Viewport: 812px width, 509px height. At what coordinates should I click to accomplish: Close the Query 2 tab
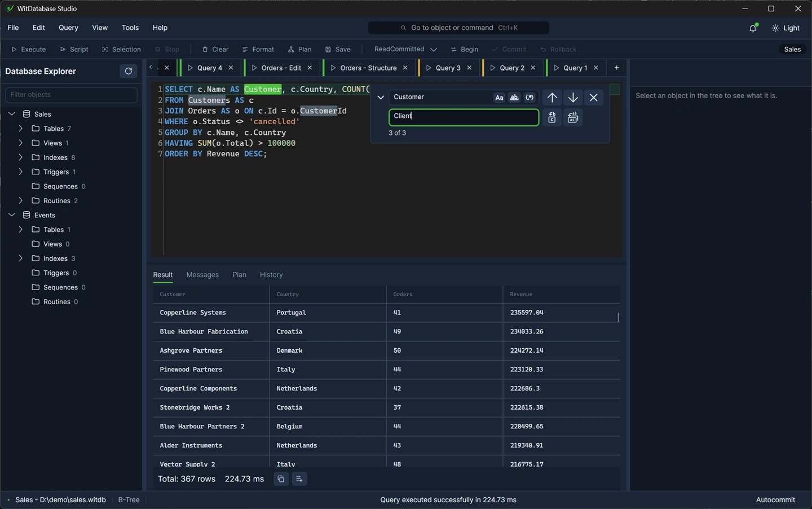coord(533,68)
